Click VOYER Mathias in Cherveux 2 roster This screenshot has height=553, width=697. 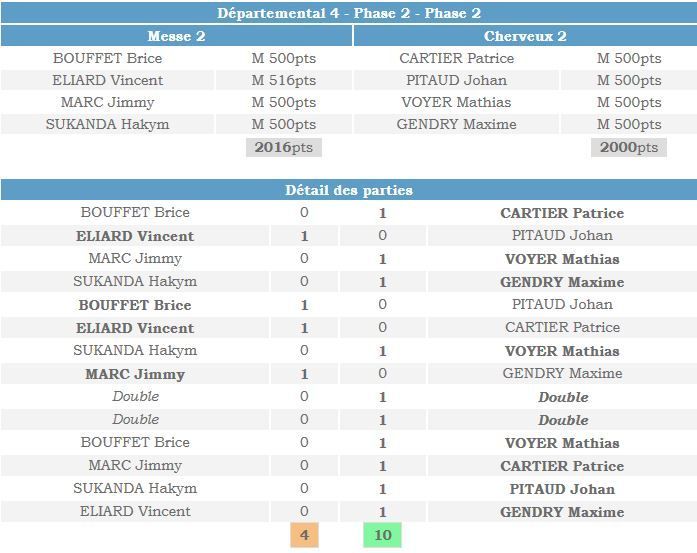click(457, 102)
